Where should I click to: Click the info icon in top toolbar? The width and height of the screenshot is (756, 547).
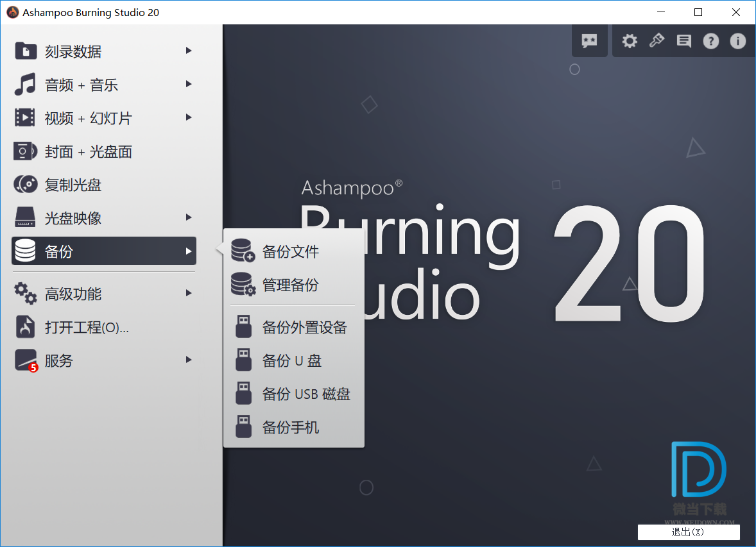pyautogui.click(x=737, y=41)
